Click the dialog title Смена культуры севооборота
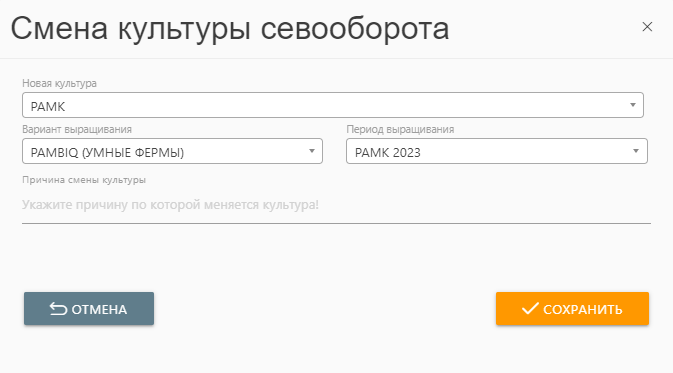Image resolution: width=673 pixels, height=373 pixels. click(x=230, y=29)
